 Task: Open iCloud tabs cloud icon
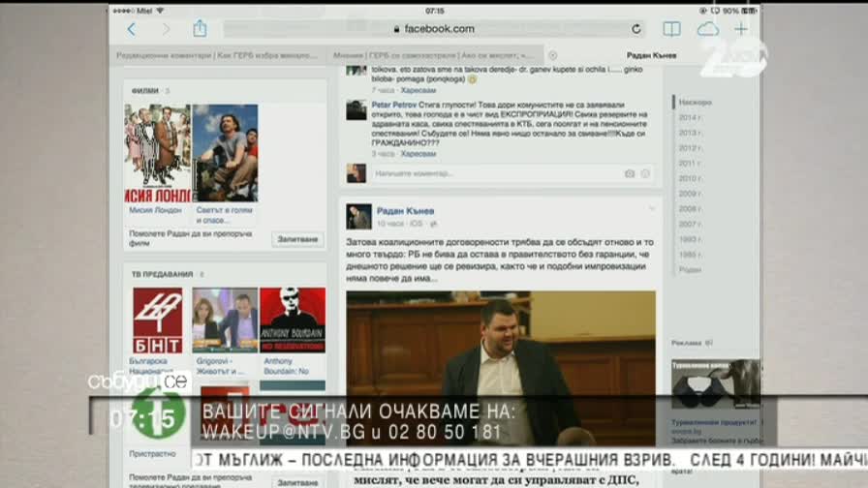[707, 29]
